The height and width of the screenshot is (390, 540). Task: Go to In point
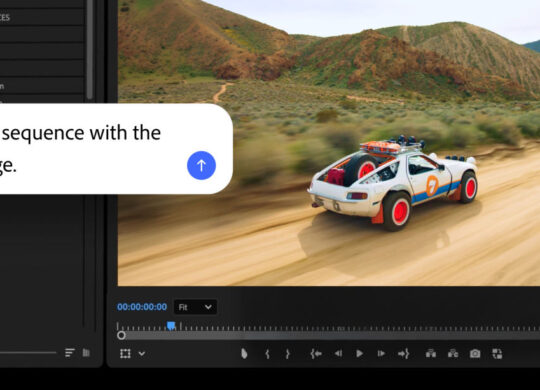coord(316,354)
